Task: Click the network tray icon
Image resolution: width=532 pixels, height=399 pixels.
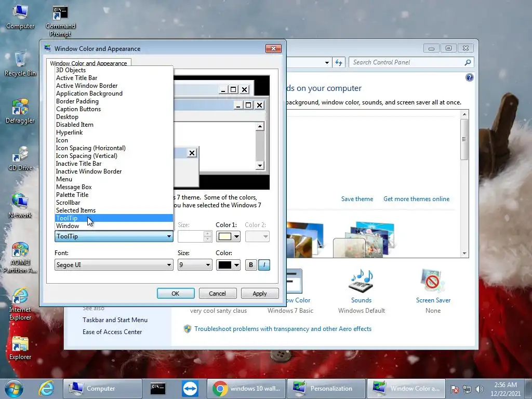Action: 467,389
